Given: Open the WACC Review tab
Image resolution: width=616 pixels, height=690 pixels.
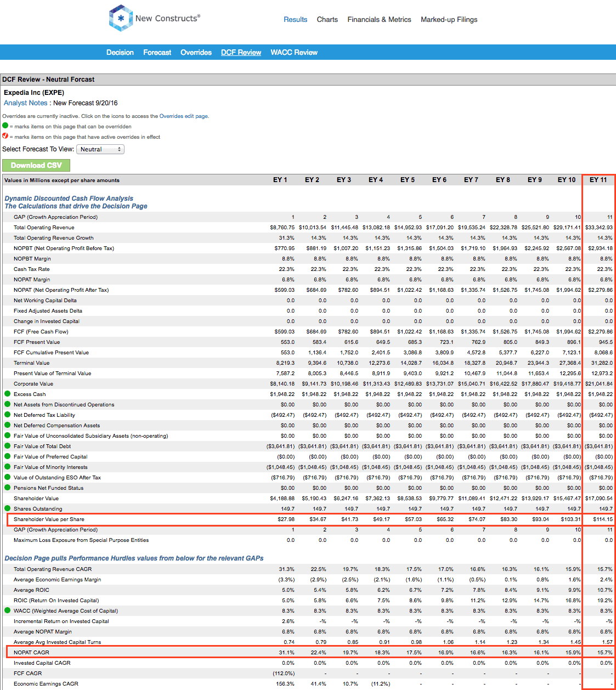Looking at the screenshot, I should (294, 53).
